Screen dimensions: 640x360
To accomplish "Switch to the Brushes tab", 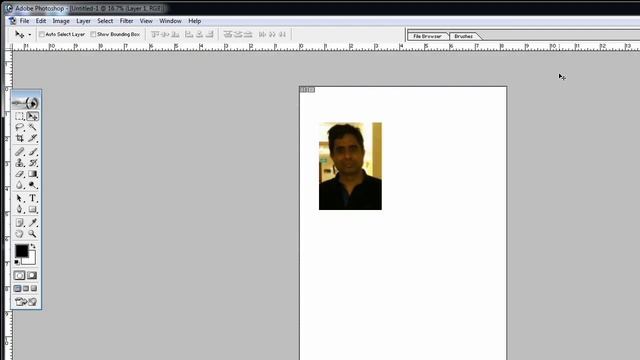I will pyautogui.click(x=464, y=36).
